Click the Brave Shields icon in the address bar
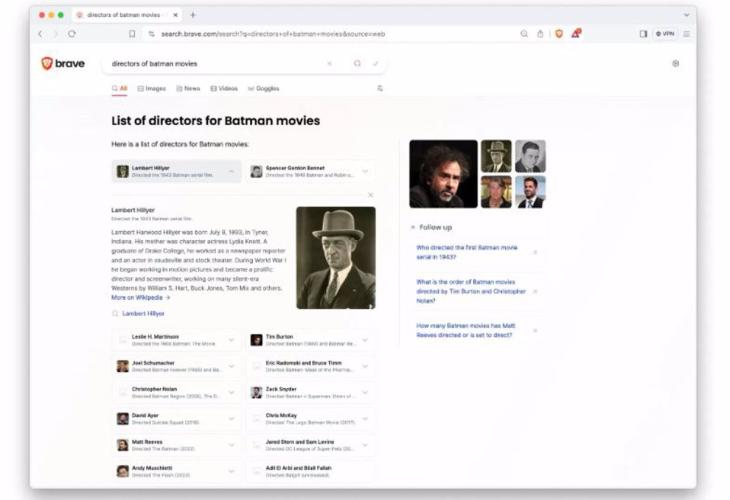The height and width of the screenshot is (500, 730). (559, 33)
